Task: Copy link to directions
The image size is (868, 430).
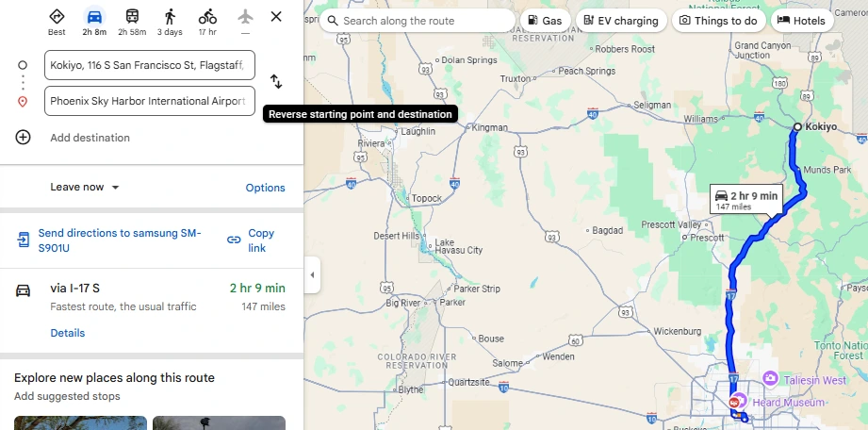Action: tap(261, 240)
